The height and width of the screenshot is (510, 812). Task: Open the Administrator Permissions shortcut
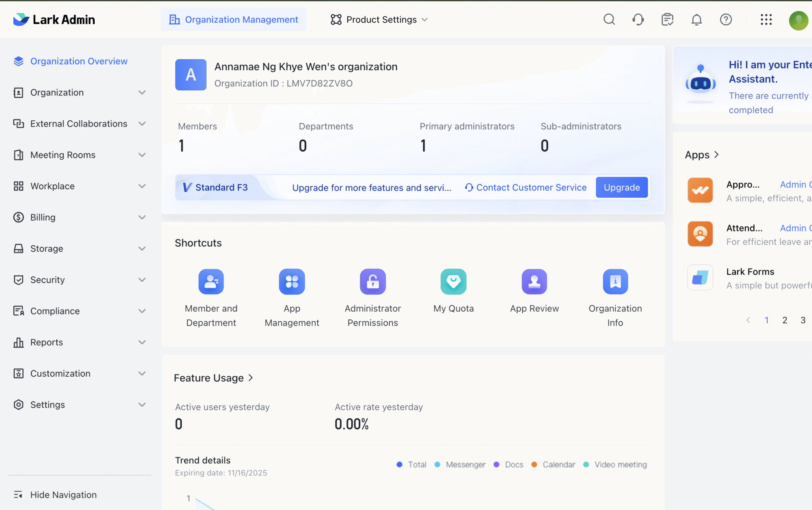pos(372,282)
